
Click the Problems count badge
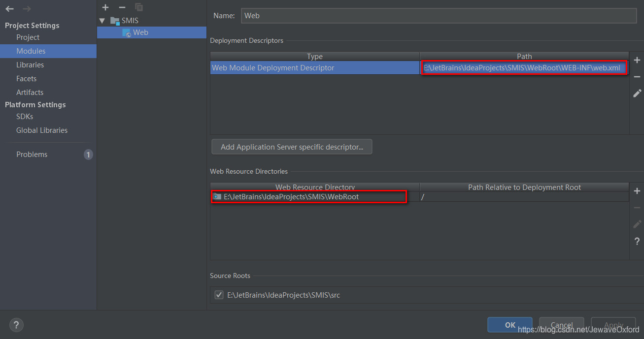click(x=88, y=154)
